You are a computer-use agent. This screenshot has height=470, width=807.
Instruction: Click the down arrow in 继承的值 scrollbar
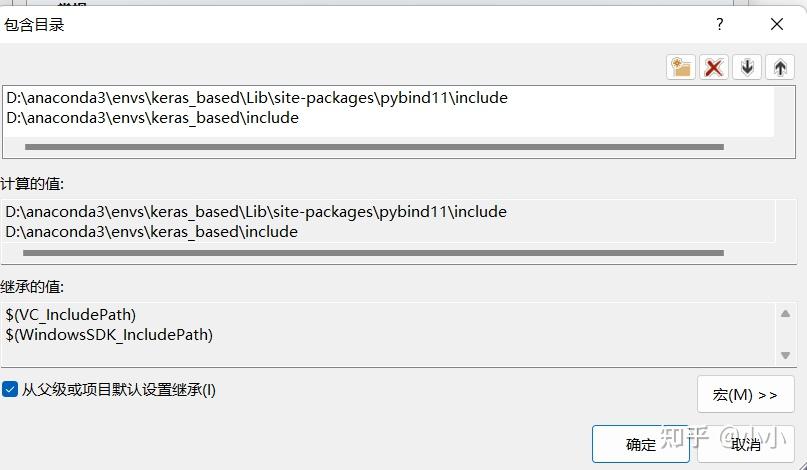click(x=785, y=355)
